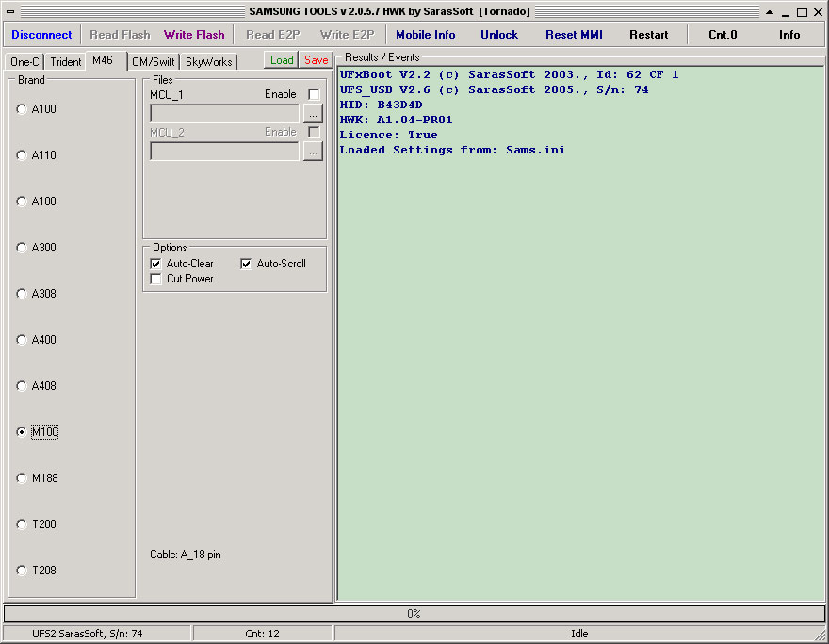829x644 pixels.
Task: Click the Restart button
Action: pyautogui.click(x=649, y=35)
